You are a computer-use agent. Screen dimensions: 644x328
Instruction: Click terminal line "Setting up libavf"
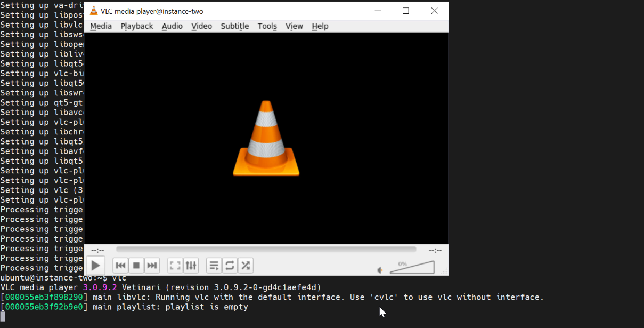42,151
